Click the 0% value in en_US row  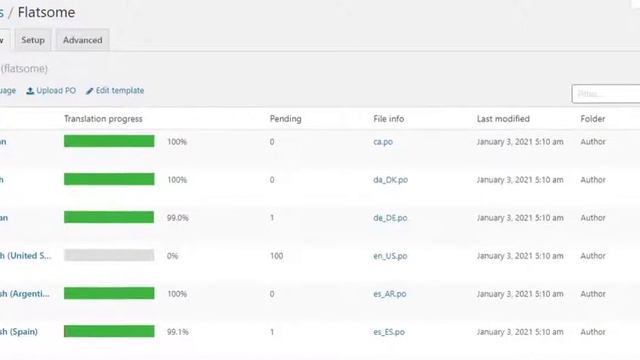coord(172,256)
